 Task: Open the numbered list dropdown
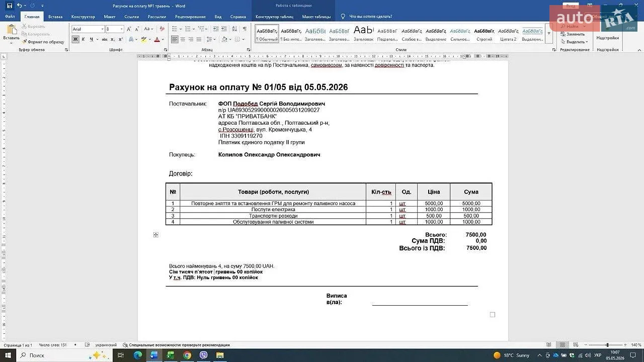click(194, 29)
